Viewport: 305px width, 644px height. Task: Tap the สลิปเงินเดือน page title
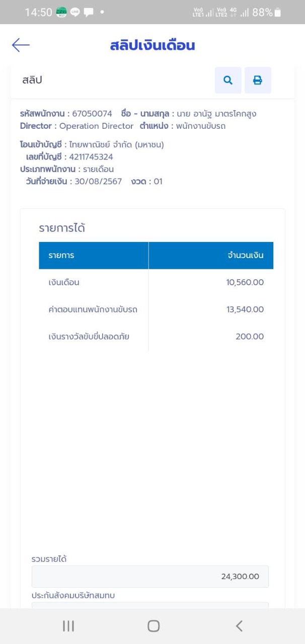152,45
